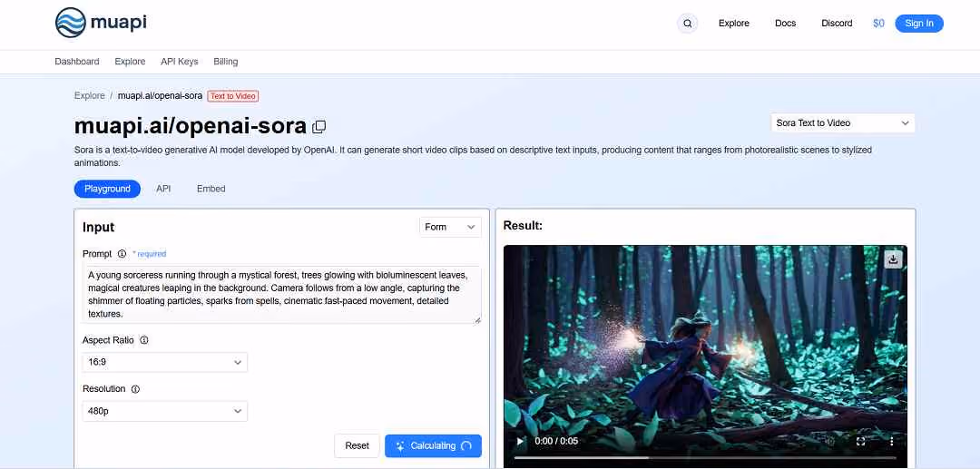The width and height of the screenshot is (980, 469).
Task: Open video more options menu
Action: click(x=891, y=441)
